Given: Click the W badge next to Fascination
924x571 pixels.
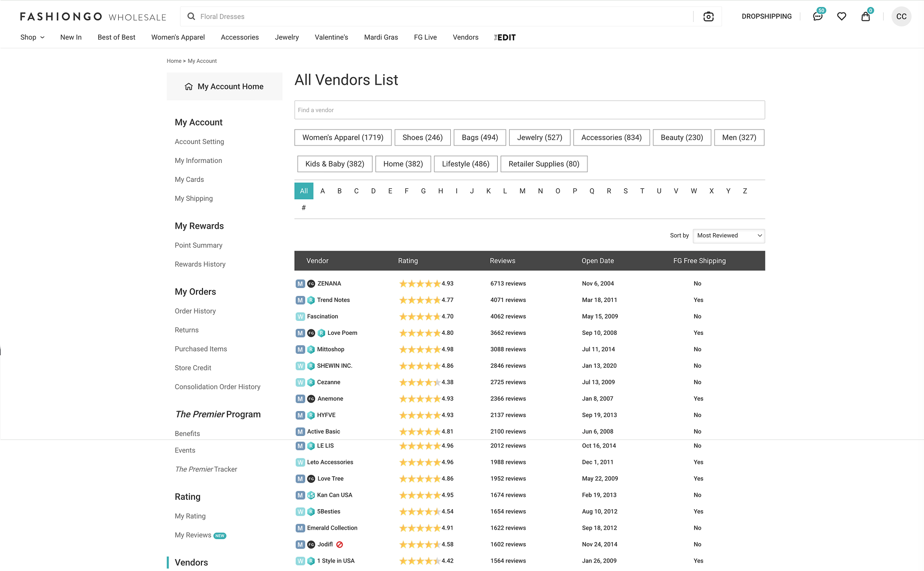Looking at the screenshot, I should point(300,316).
